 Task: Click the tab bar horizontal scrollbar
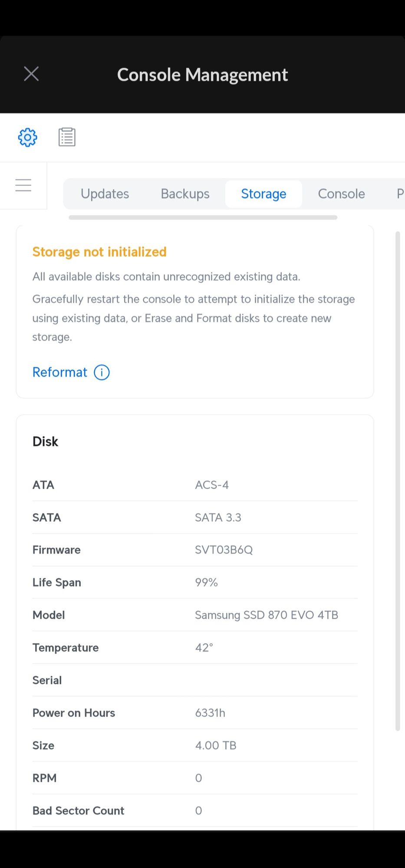[x=203, y=217]
